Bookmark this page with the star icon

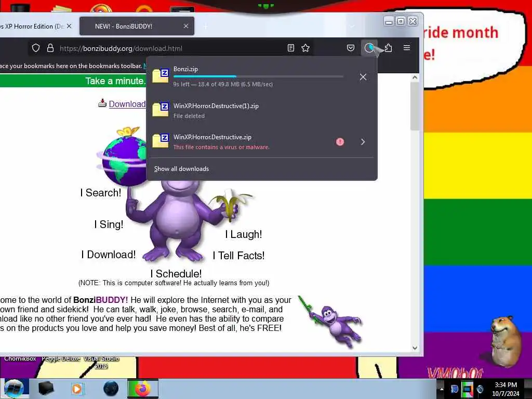(305, 48)
